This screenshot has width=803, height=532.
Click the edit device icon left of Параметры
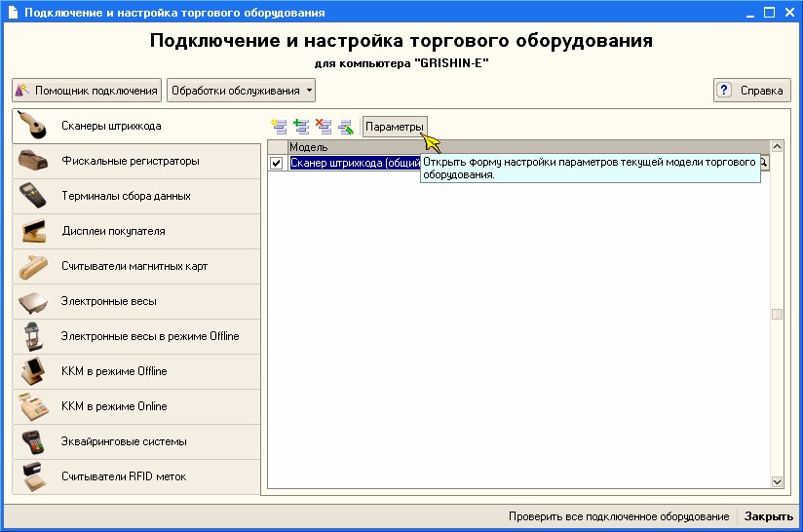pos(345,127)
